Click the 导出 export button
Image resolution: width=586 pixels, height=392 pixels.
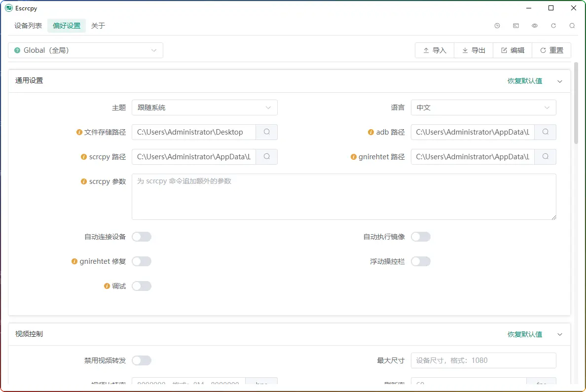pos(474,50)
